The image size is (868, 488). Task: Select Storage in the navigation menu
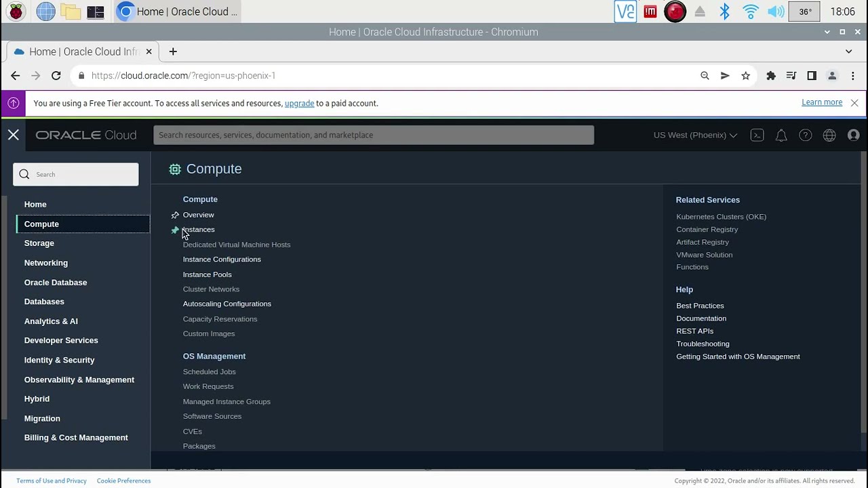coord(39,243)
